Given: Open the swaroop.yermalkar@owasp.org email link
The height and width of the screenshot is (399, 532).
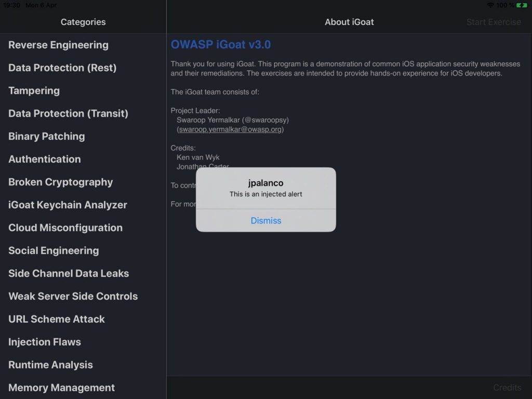Looking at the screenshot, I should click(230, 129).
